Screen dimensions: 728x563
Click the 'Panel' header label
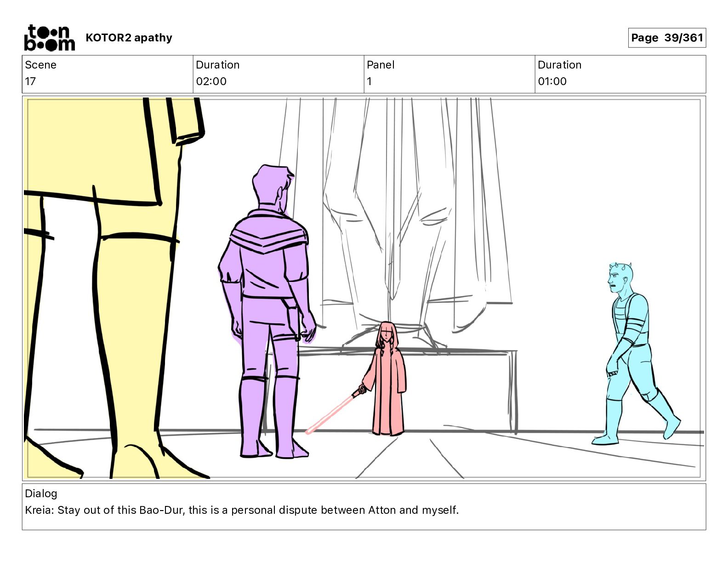[x=381, y=65]
